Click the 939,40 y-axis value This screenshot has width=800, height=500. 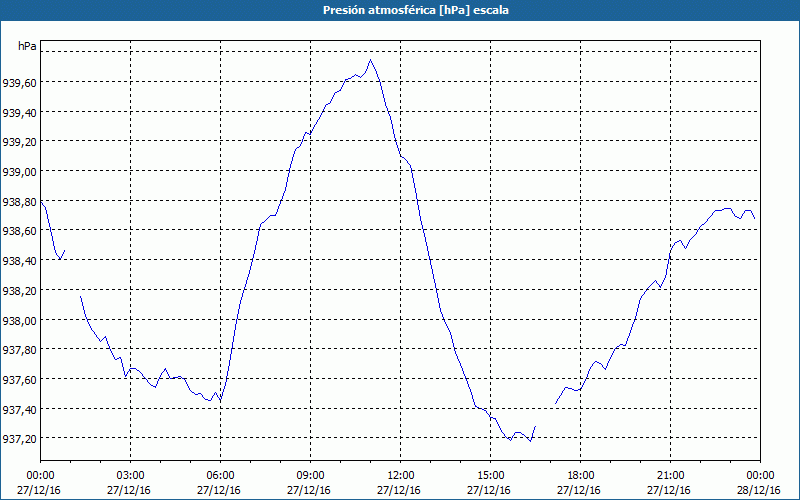(x=19, y=112)
